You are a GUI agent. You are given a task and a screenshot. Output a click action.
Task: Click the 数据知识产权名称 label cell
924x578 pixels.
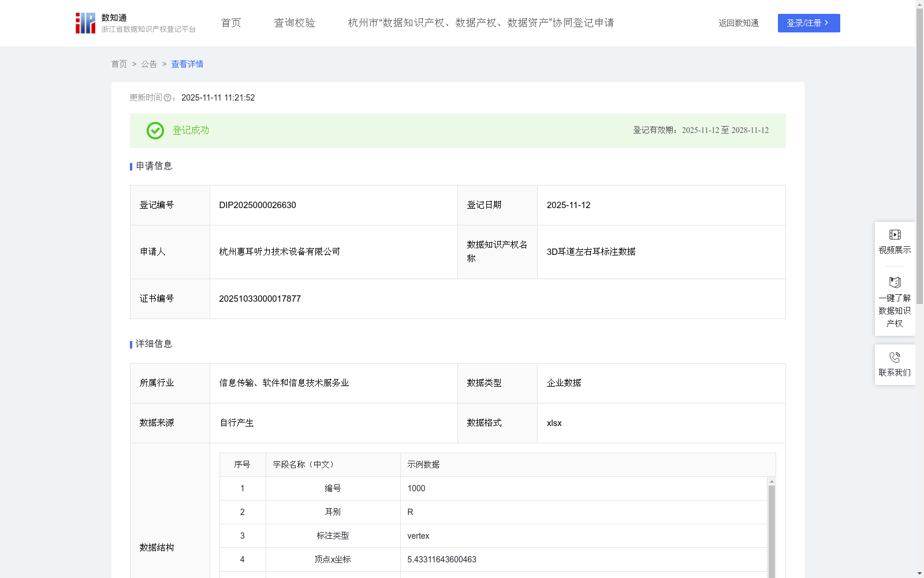497,252
